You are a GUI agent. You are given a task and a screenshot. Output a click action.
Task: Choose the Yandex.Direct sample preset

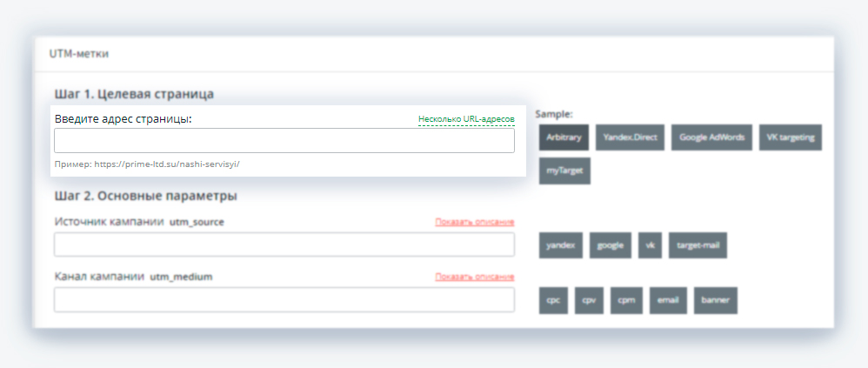click(630, 137)
